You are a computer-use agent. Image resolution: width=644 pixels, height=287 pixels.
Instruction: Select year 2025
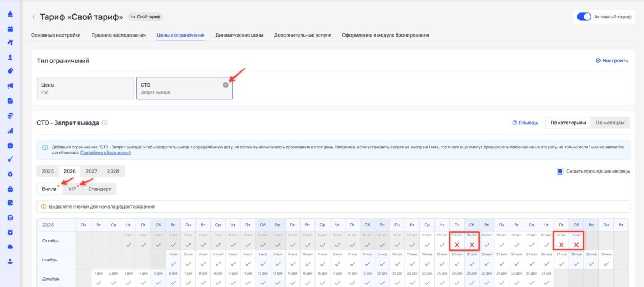[48, 171]
